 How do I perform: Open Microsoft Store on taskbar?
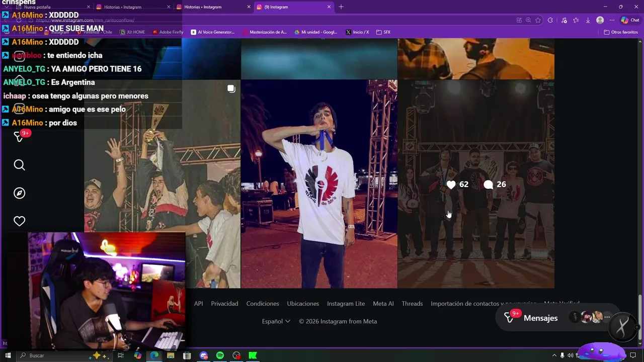(187, 355)
